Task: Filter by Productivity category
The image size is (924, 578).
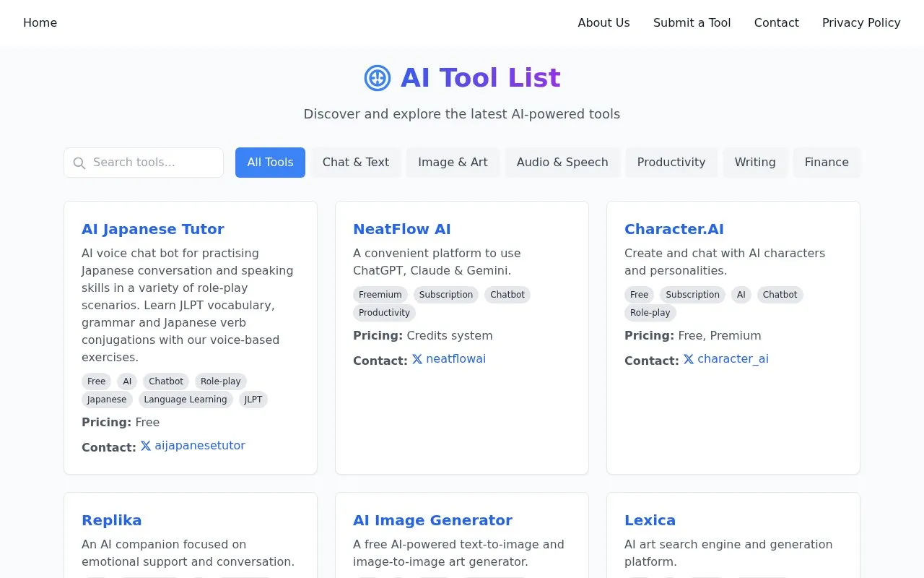Action: coord(671,163)
